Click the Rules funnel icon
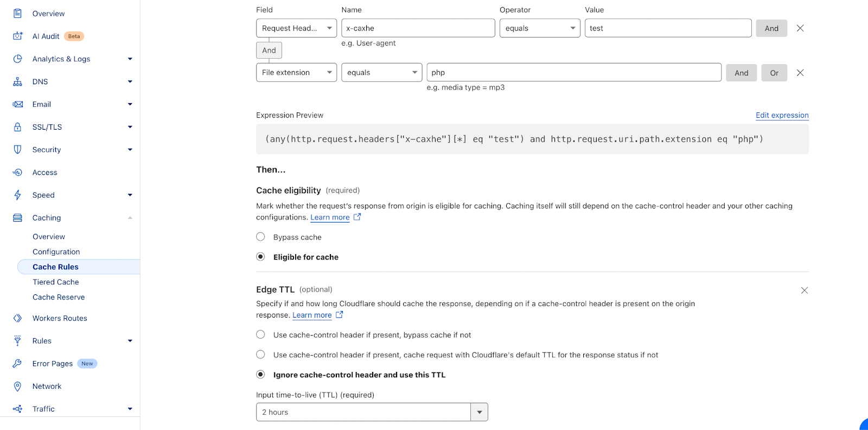The height and width of the screenshot is (430, 868). [17, 341]
